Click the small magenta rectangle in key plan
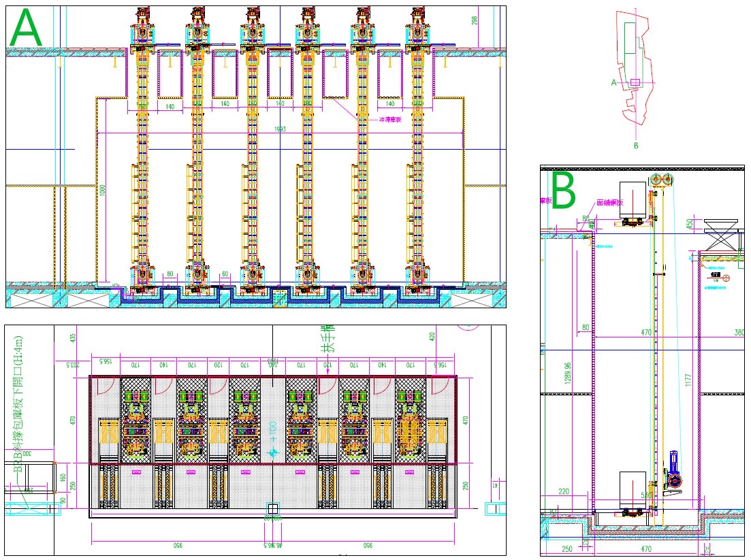 click(x=635, y=82)
